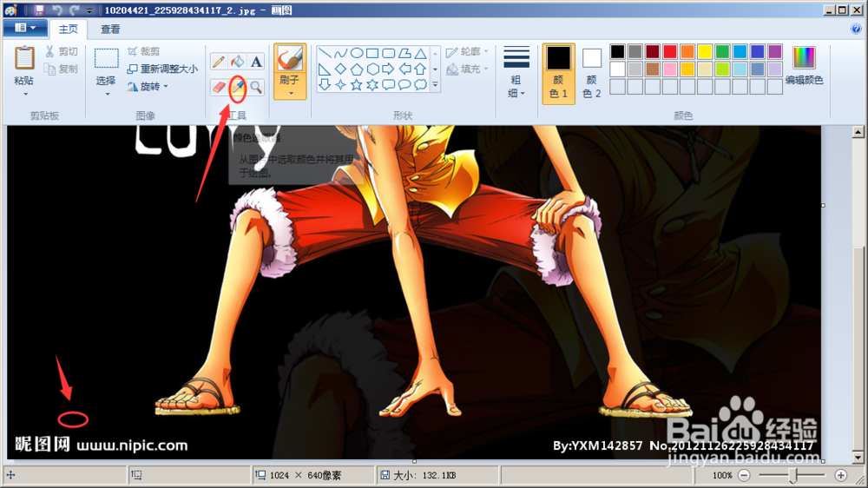
Task: Select the Pencil tool
Action: [x=219, y=62]
